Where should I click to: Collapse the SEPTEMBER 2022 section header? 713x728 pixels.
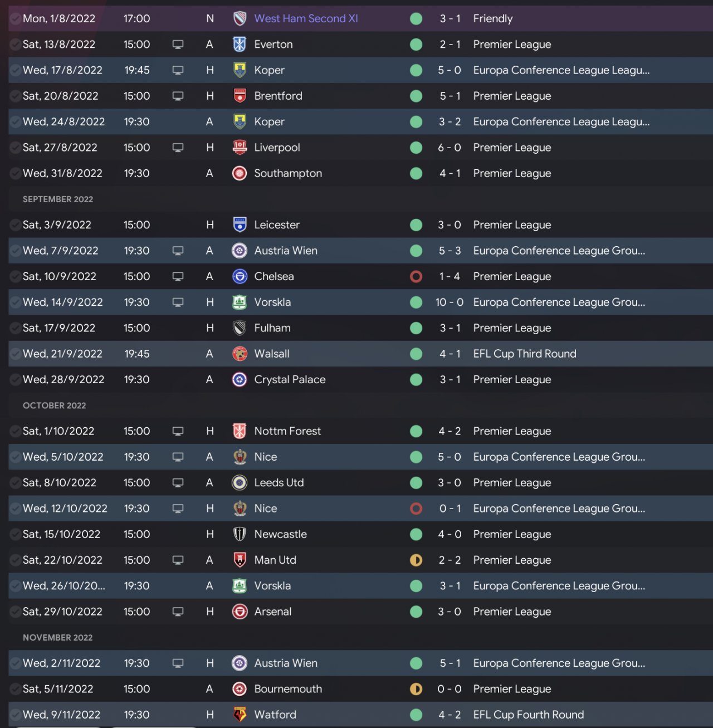[x=58, y=199]
